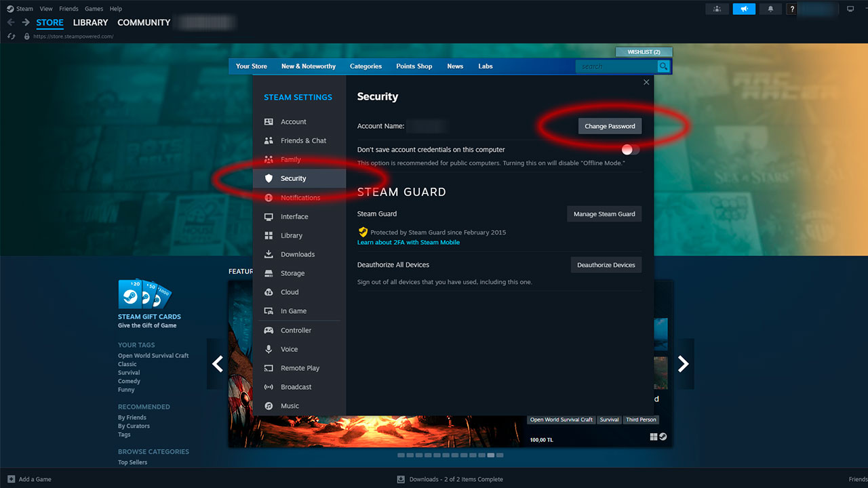
Task: Open the Friends menu in the menu bar
Action: [x=68, y=9]
